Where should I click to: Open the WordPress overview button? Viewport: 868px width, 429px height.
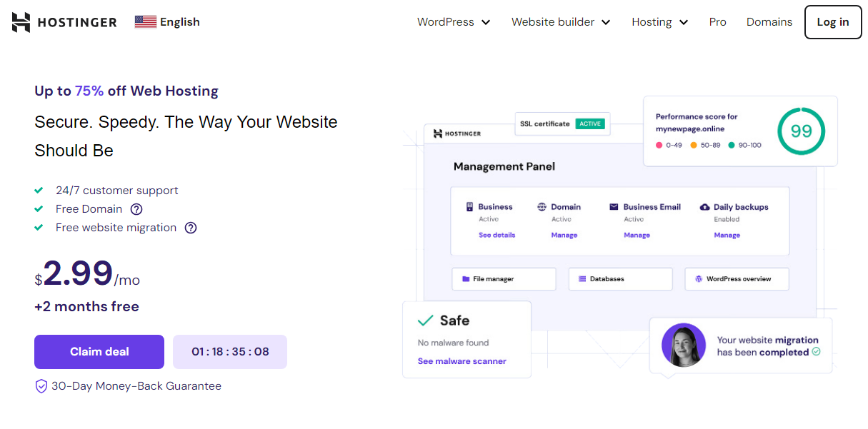737,279
